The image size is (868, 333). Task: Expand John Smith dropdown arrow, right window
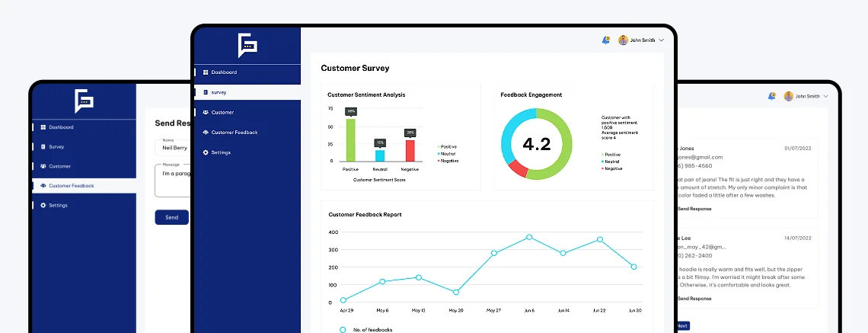(826, 97)
